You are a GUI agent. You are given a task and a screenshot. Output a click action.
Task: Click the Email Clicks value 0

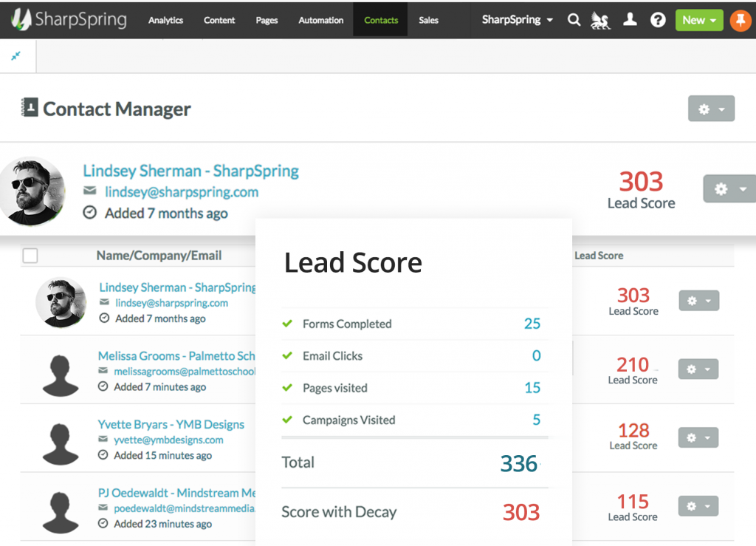(536, 355)
